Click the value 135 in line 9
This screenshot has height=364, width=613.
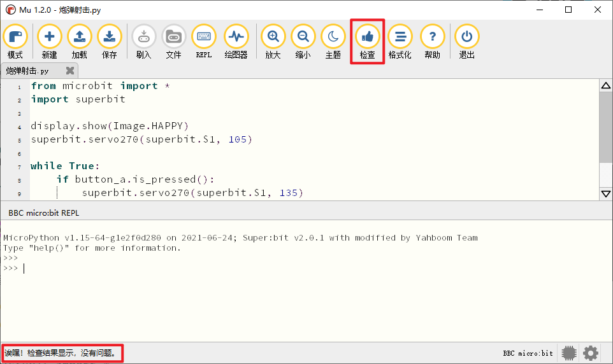289,193
